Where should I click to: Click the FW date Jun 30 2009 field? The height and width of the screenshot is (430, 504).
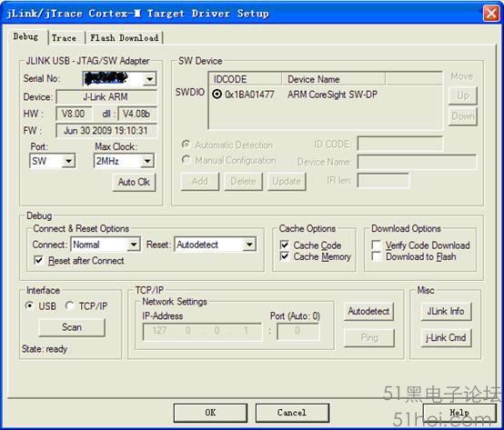106,131
